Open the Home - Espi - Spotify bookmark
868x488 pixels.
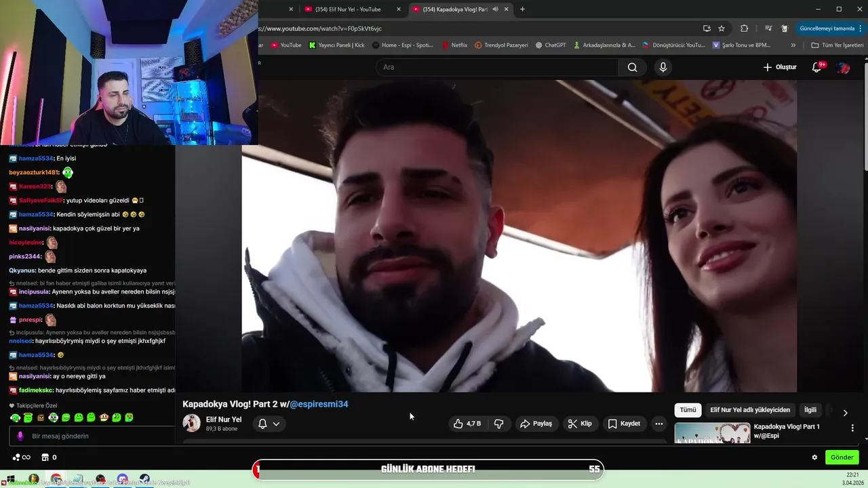403,45
